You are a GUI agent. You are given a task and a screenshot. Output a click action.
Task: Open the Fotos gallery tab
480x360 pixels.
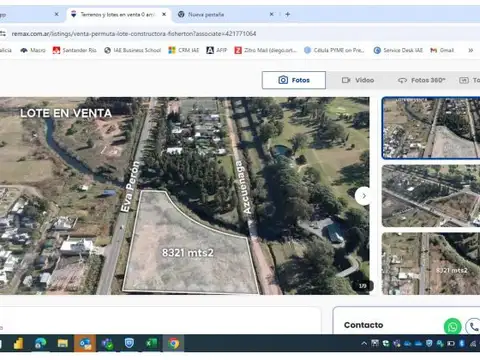294,80
